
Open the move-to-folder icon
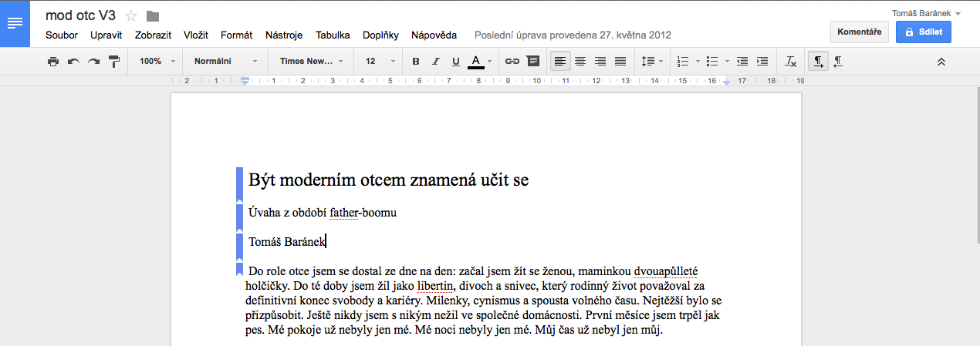click(x=153, y=16)
